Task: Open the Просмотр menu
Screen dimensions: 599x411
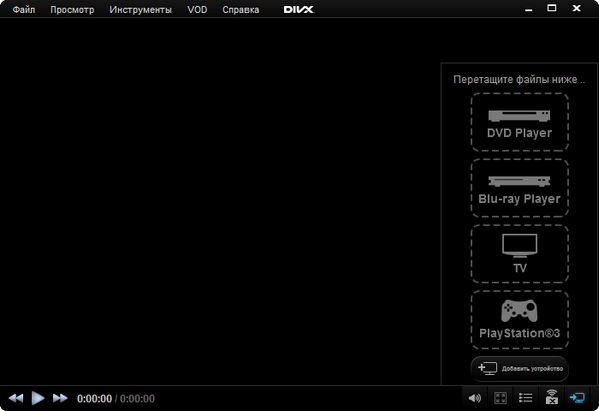Action: click(x=72, y=10)
